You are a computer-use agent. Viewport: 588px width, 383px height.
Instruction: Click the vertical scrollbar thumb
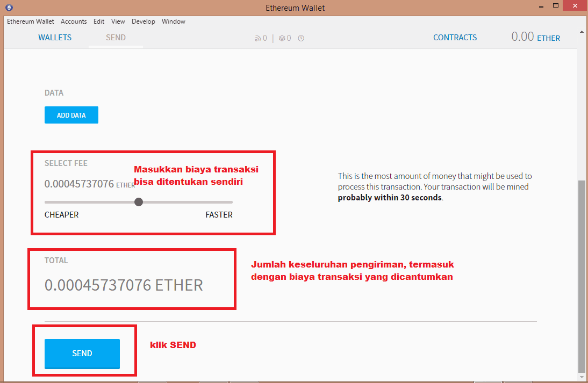583,277
